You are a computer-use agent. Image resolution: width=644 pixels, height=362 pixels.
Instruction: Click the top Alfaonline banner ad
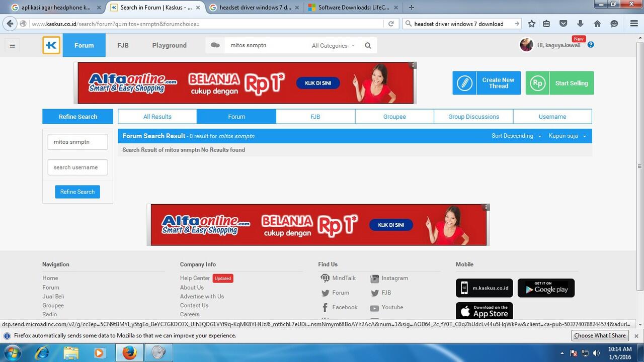tap(246, 83)
